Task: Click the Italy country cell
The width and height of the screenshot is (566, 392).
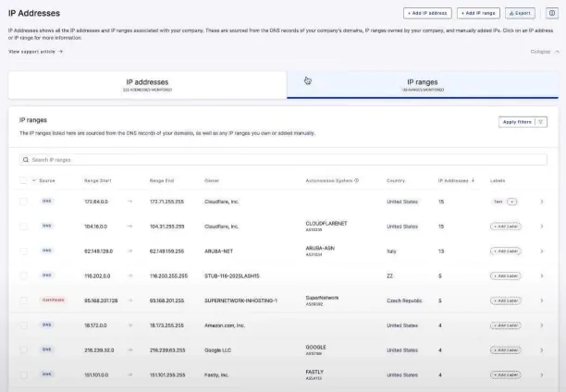Action: pyautogui.click(x=391, y=251)
